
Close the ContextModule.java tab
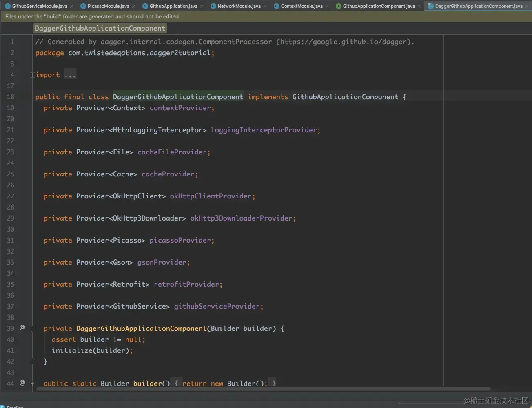pos(327,6)
